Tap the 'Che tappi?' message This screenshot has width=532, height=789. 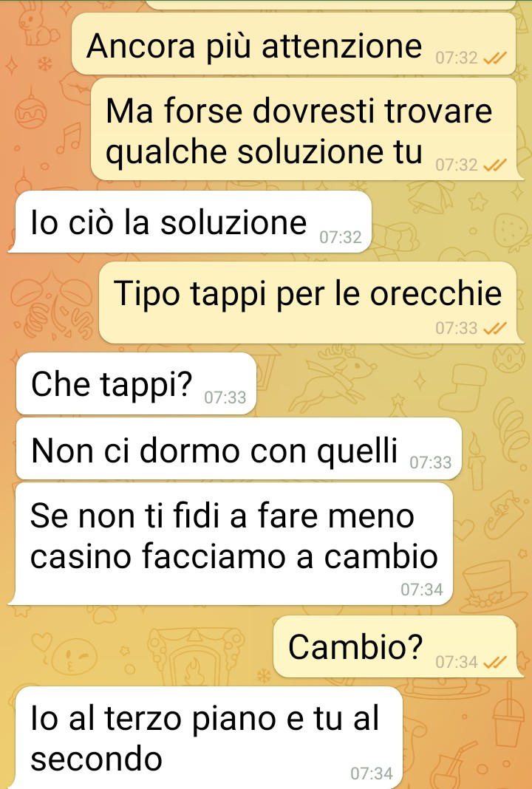click(x=137, y=384)
